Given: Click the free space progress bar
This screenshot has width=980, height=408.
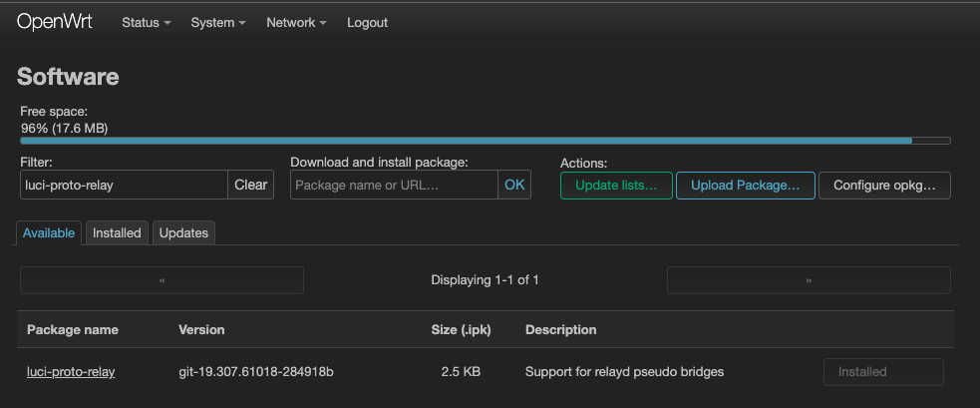Looking at the screenshot, I should (x=485, y=141).
